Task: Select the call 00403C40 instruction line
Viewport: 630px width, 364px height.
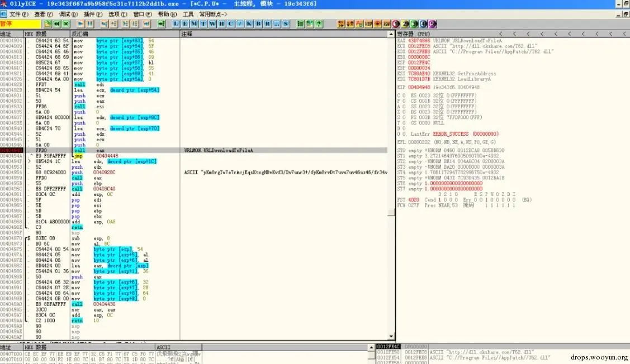Action: coord(193,189)
